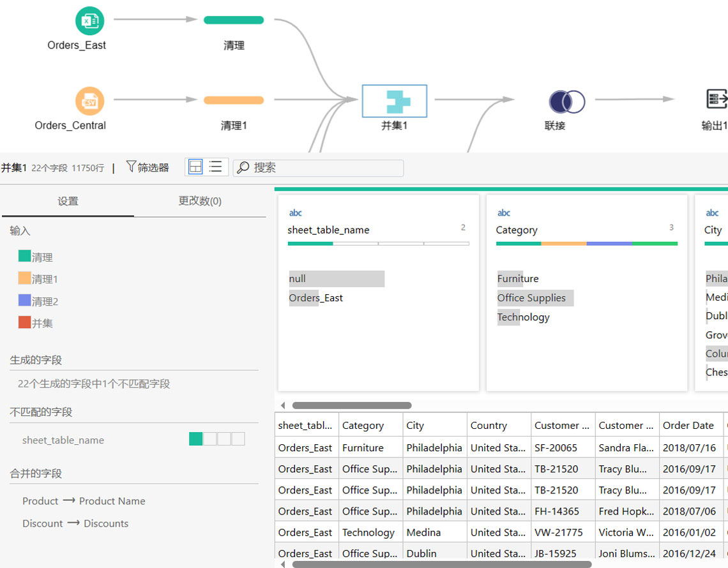Open the 联接 join step icon
The height and width of the screenshot is (568, 728).
coord(567,101)
